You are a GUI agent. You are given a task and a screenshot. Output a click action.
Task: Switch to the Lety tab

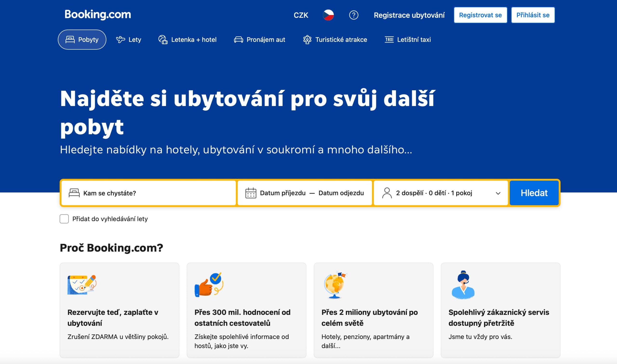(129, 40)
